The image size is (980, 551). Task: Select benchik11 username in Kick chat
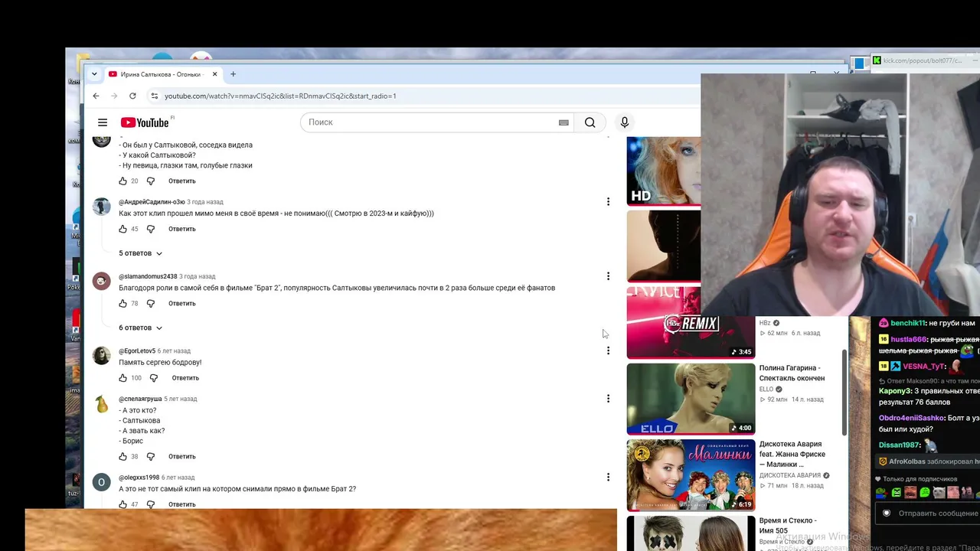(907, 324)
